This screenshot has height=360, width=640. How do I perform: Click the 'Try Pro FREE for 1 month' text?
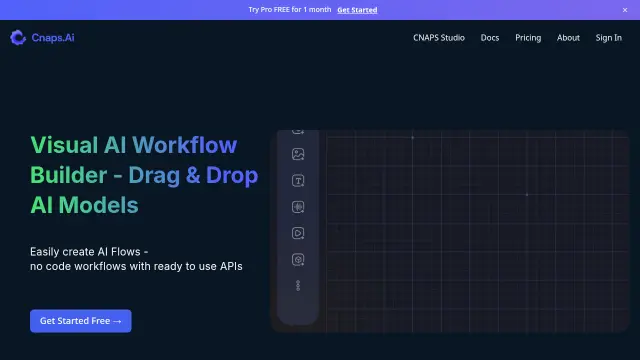pyautogui.click(x=290, y=9)
